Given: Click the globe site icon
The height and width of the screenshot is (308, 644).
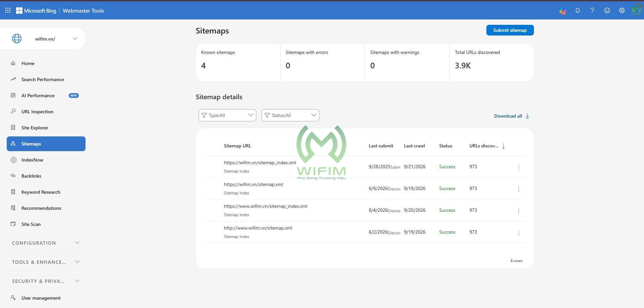Looking at the screenshot, I should click(x=17, y=39).
